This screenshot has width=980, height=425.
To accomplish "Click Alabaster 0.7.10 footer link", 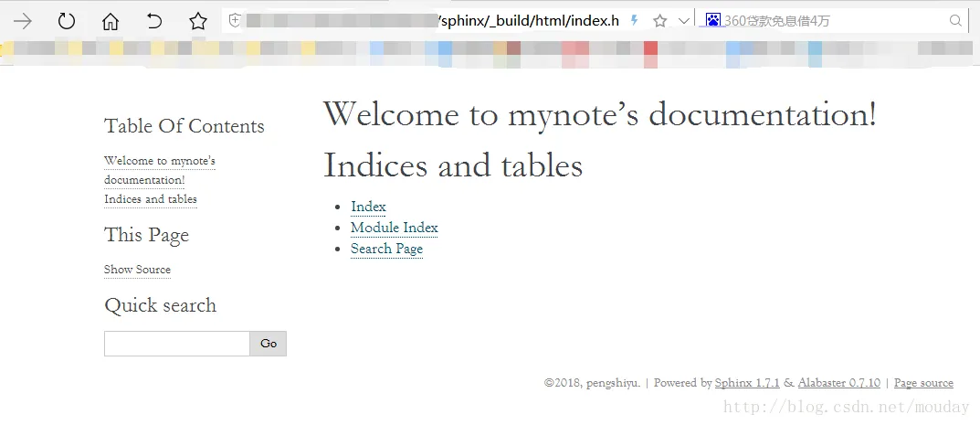I will pyautogui.click(x=838, y=382).
